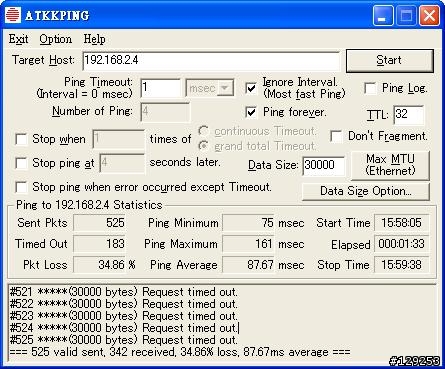The height and width of the screenshot is (369, 445).
Task: Select grand total Timeout radio button
Action: click(203, 146)
